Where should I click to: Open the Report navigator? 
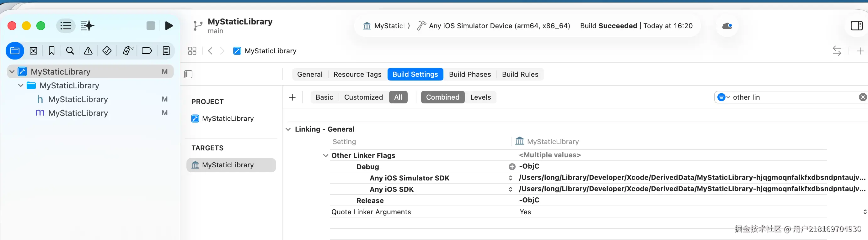point(166,51)
